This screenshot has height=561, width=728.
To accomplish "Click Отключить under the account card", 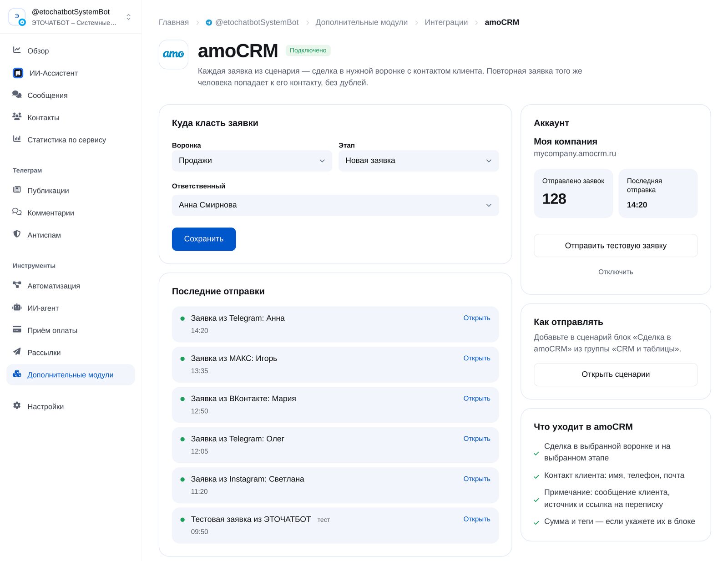I will click(x=616, y=272).
